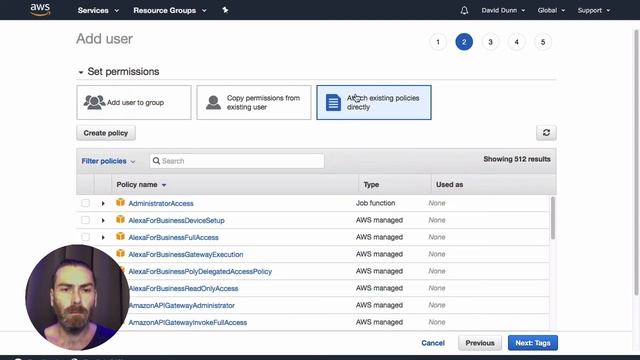Click the Cancel link

433,343
